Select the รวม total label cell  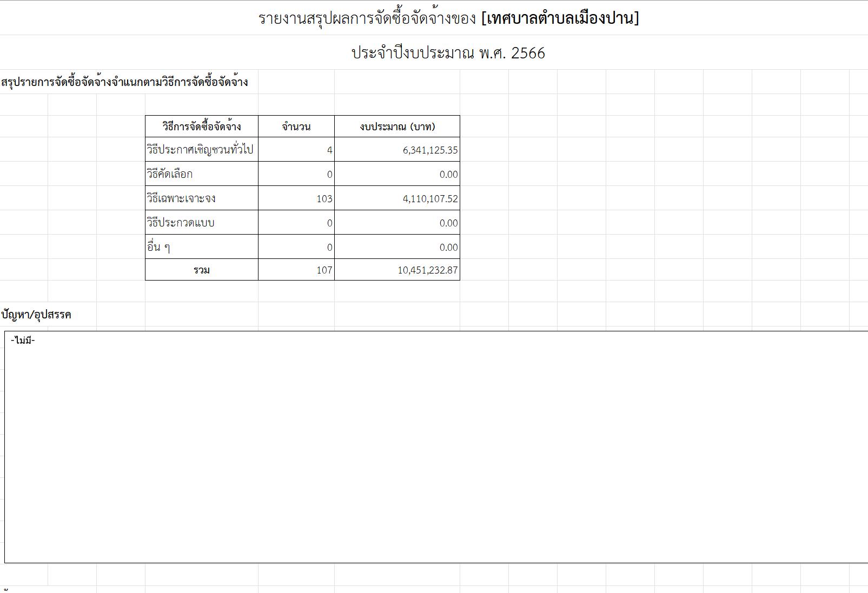tap(202, 270)
